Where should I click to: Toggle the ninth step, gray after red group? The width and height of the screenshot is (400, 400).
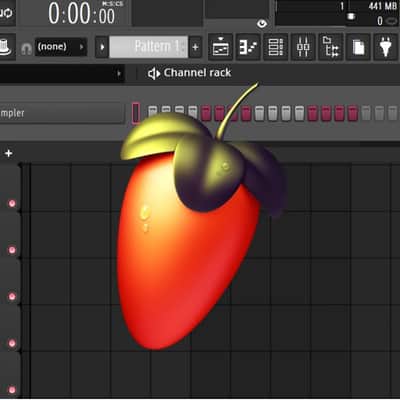pos(259,113)
